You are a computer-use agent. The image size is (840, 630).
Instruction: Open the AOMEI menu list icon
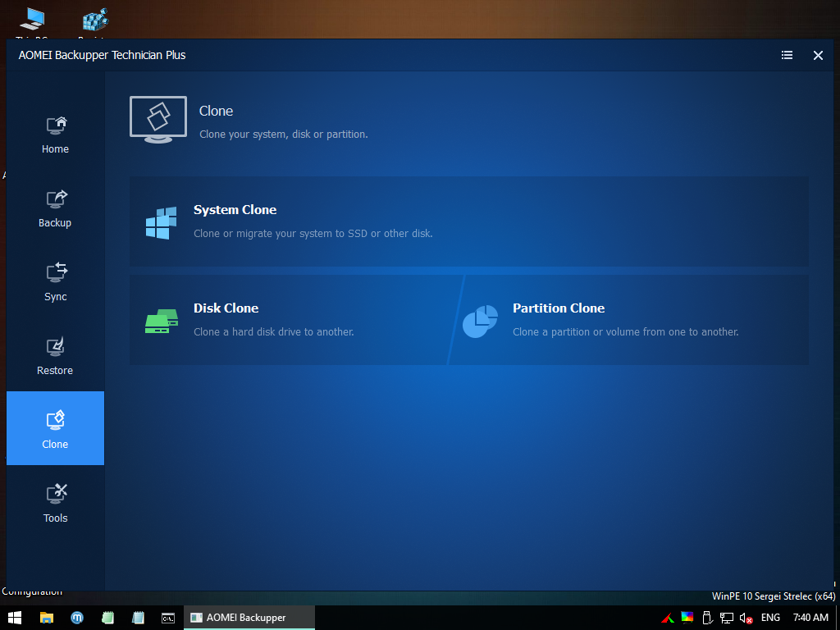(x=787, y=55)
